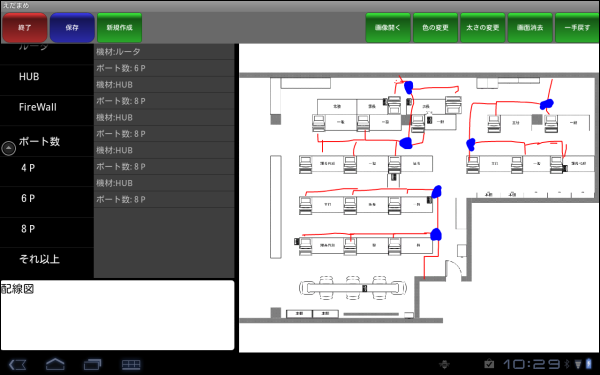Collapse the ポート数 section arrow
The height and width of the screenshot is (375, 600).
(x=9, y=148)
